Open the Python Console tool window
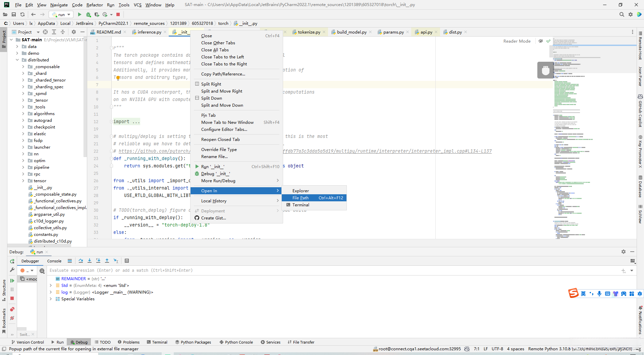 pyautogui.click(x=236, y=342)
